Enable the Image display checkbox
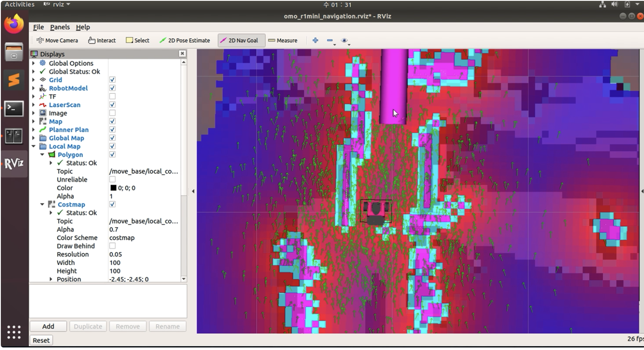 pos(112,113)
